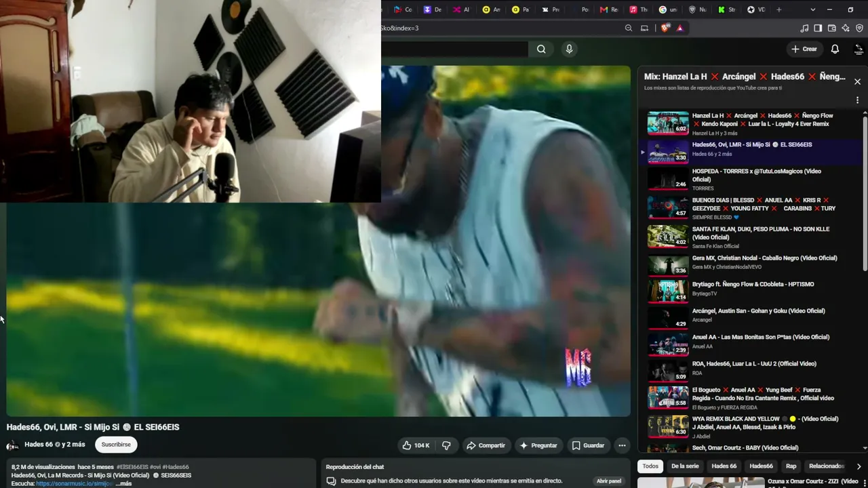The width and height of the screenshot is (868, 488).
Task: Open Brave Shields lion icon
Action: [x=665, y=28]
